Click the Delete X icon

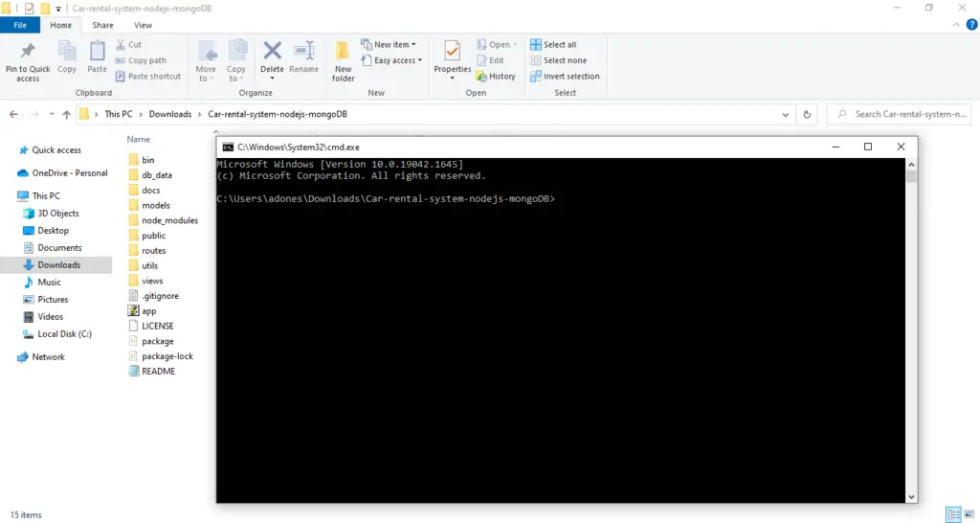272,50
